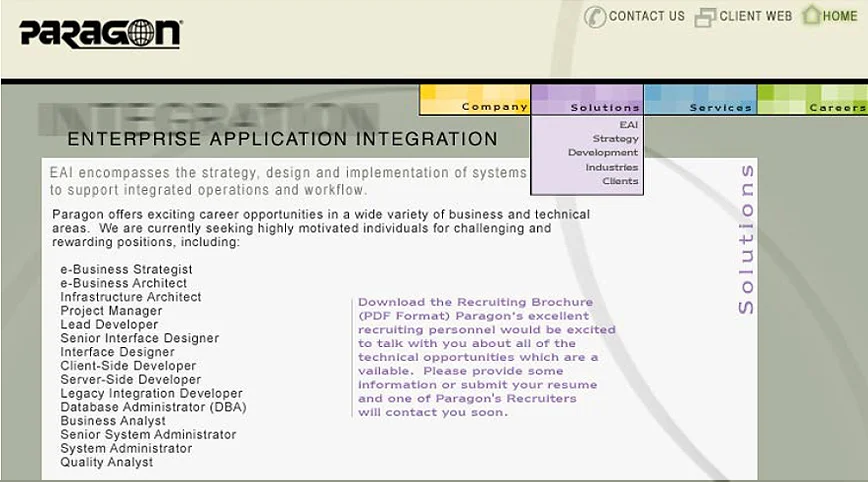Click the Download the Recruiting Brochure text
This screenshot has width=868, height=482.
coord(476,302)
